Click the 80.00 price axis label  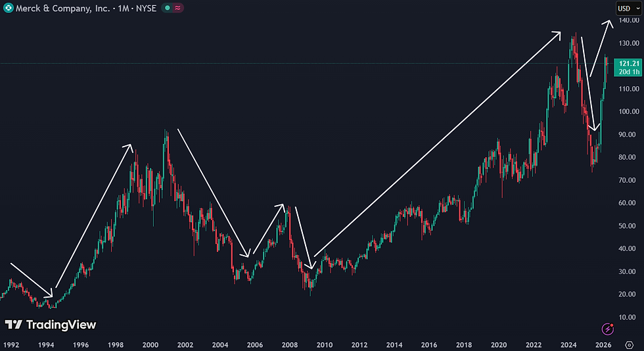pos(627,157)
